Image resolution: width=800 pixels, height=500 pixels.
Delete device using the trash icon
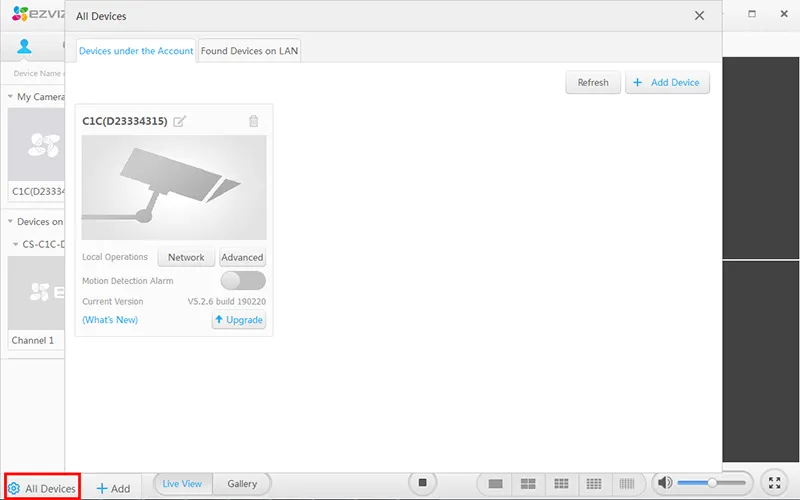[x=253, y=121]
